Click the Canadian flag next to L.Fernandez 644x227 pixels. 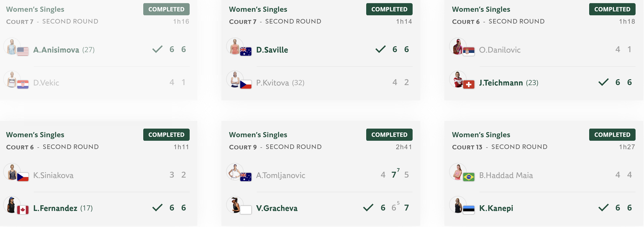(x=23, y=210)
